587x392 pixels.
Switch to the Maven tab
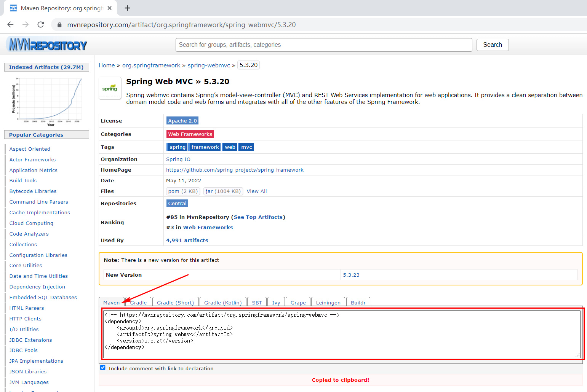pos(112,303)
